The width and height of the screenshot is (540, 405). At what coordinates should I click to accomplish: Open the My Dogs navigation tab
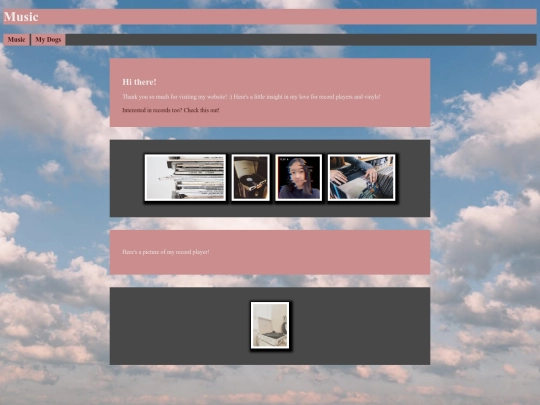48,40
